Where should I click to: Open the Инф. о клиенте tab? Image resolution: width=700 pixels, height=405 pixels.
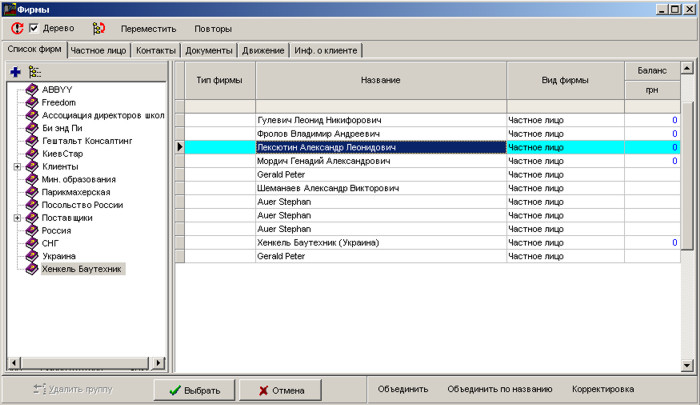(325, 50)
